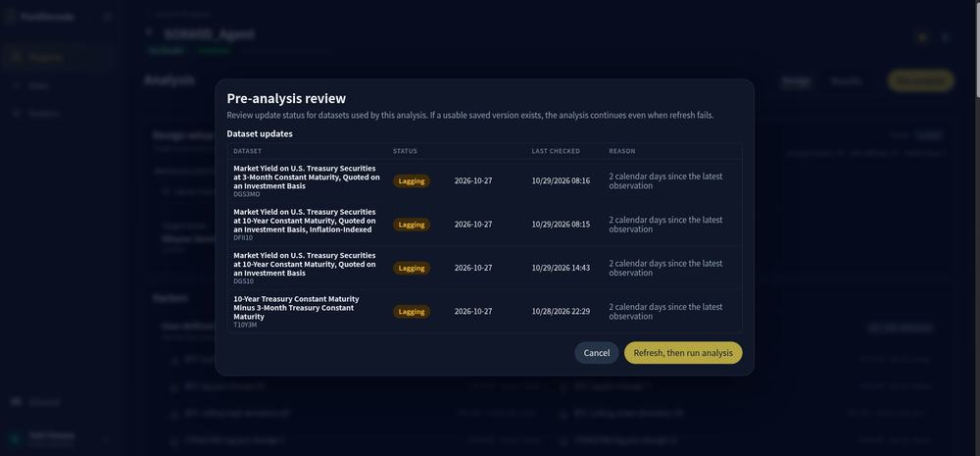
Task: Click last checked time '10/29/2026 14:43'
Action: (561, 268)
